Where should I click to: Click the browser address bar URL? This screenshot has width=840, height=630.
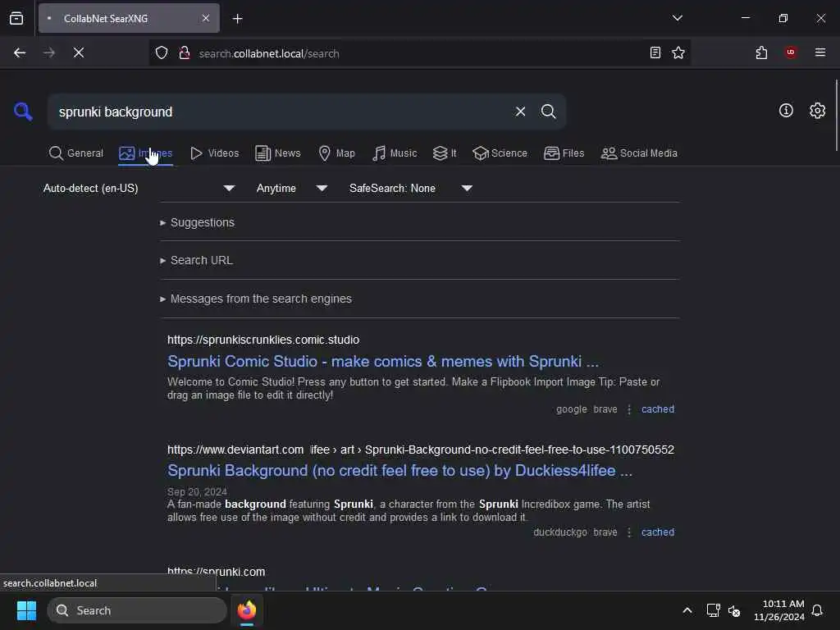coord(269,53)
